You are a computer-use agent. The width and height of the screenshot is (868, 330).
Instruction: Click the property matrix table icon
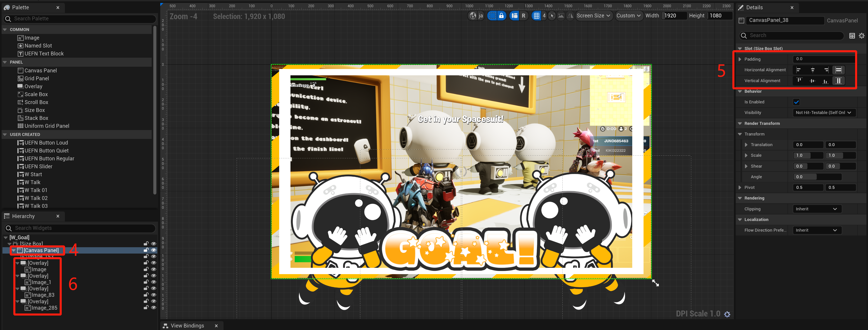(852, 36)
